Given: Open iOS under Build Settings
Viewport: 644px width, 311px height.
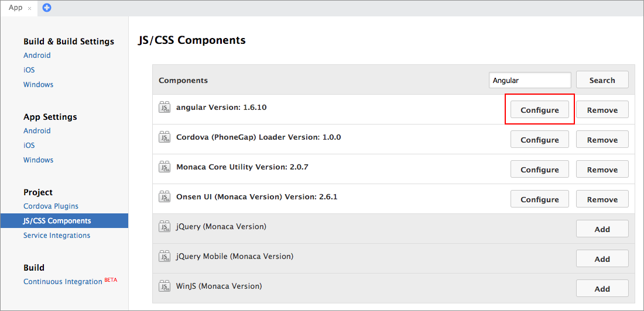Looking at the screenshot, I should point(29,70).
